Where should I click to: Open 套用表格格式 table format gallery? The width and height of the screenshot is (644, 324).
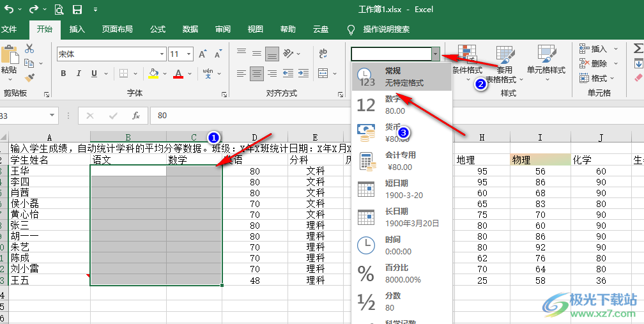click(505, 64)
